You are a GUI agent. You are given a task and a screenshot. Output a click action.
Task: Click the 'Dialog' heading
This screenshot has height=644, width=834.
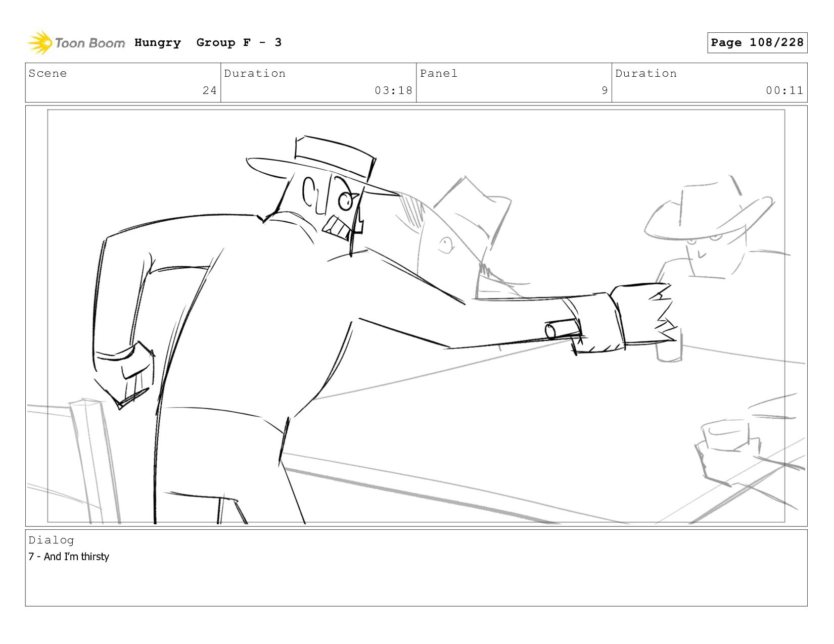tap(51, 540)
